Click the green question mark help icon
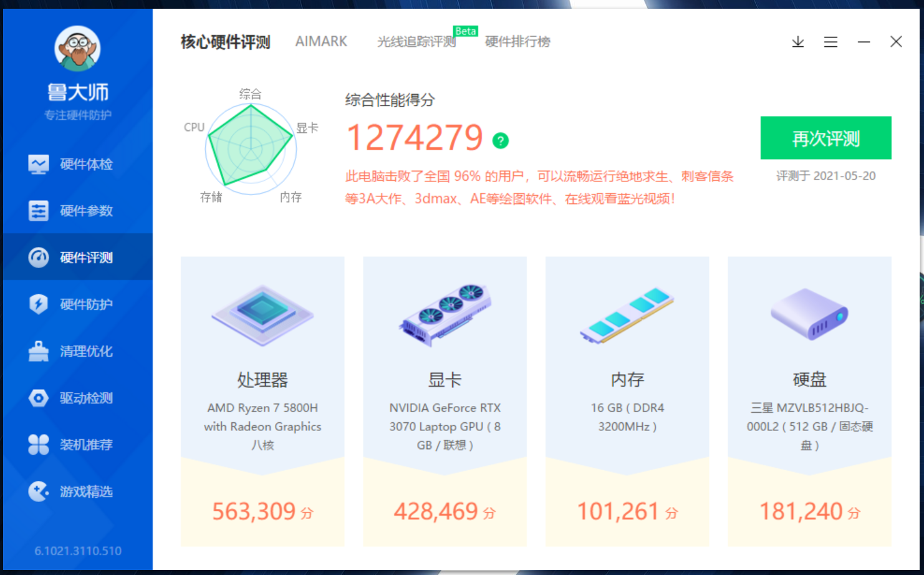924x575 pixels. point(501,140)
